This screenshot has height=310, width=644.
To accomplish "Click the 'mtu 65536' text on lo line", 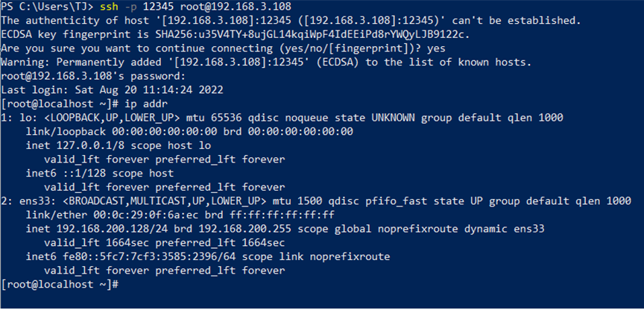I will click(214, 118).
